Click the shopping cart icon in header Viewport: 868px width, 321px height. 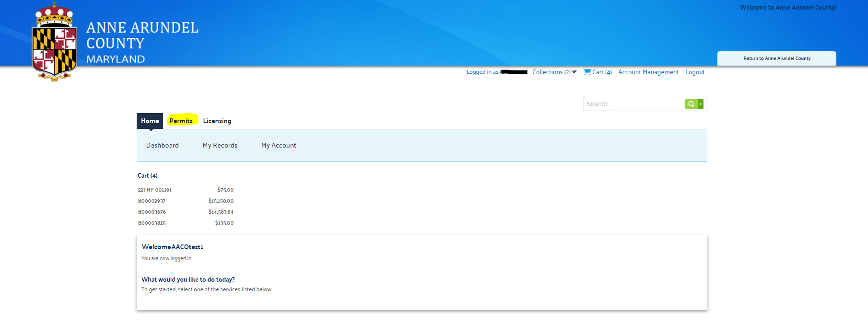587,72
